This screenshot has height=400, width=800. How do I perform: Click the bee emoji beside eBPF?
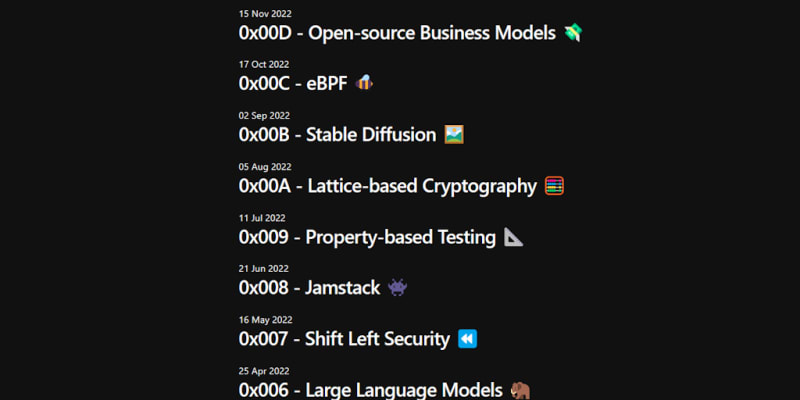click(366, 83)
